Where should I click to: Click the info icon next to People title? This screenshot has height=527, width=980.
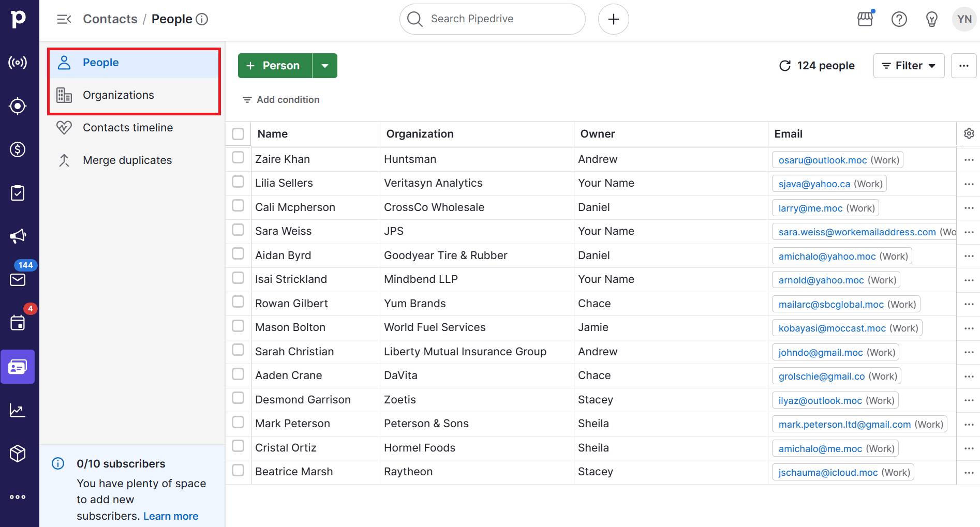tap(202, 19)
